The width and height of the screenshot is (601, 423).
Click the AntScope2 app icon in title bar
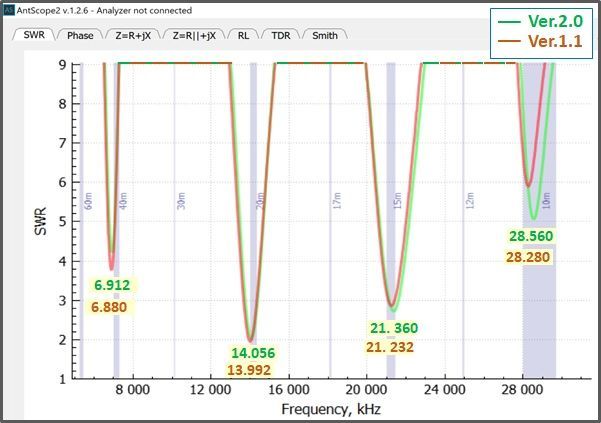pyautogui.click(x=8, y=9)
